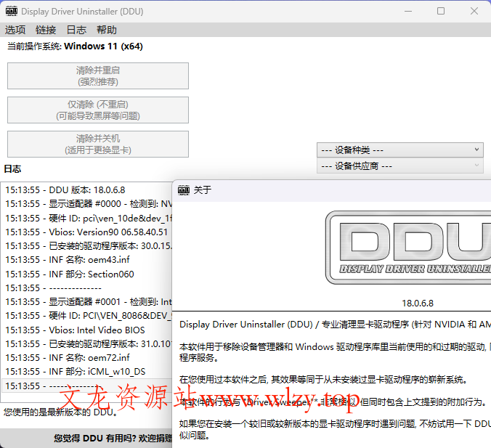Open the 链接 menu

(x=46, y=30)
